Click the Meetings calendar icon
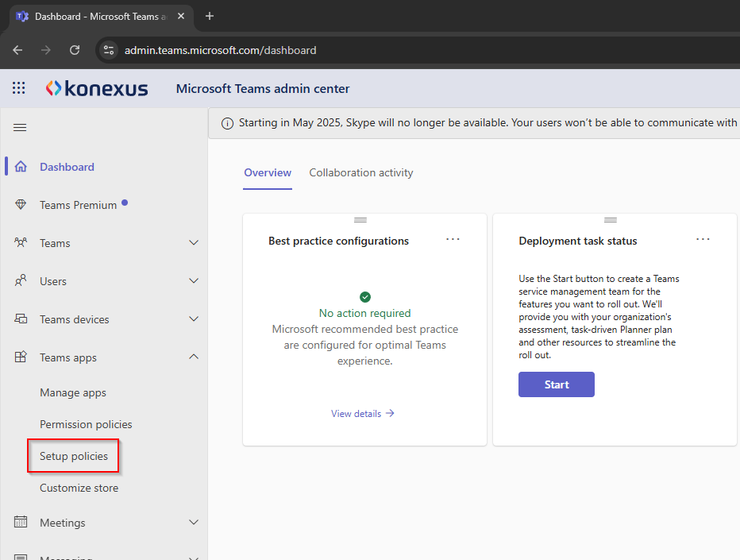 [21, 523]
